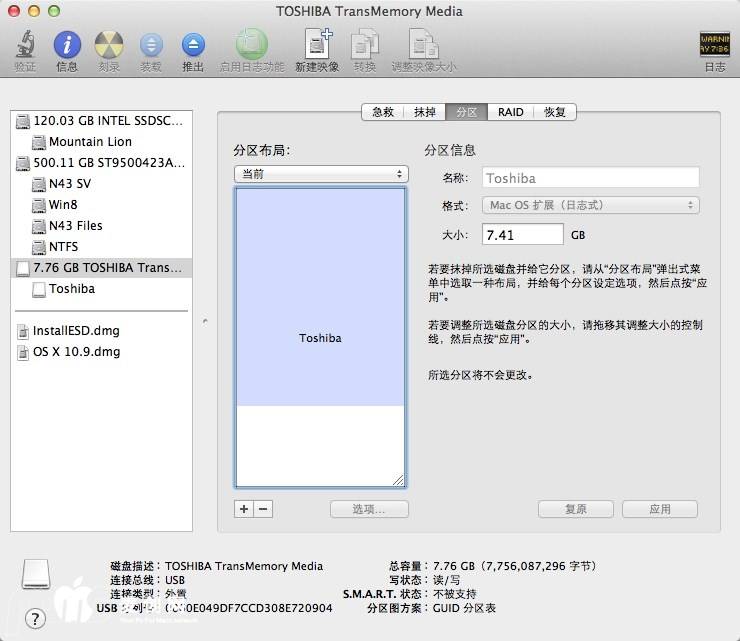Expand the 分区布局 dropdown showing 当前
This screenshot has width=740, height=641.
pos(321,174)
